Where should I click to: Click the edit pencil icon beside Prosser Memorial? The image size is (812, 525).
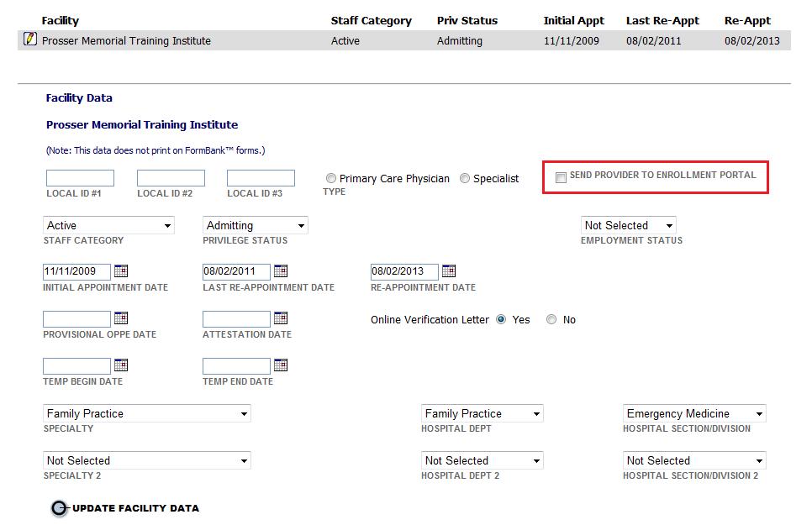[x=30, y=39]
